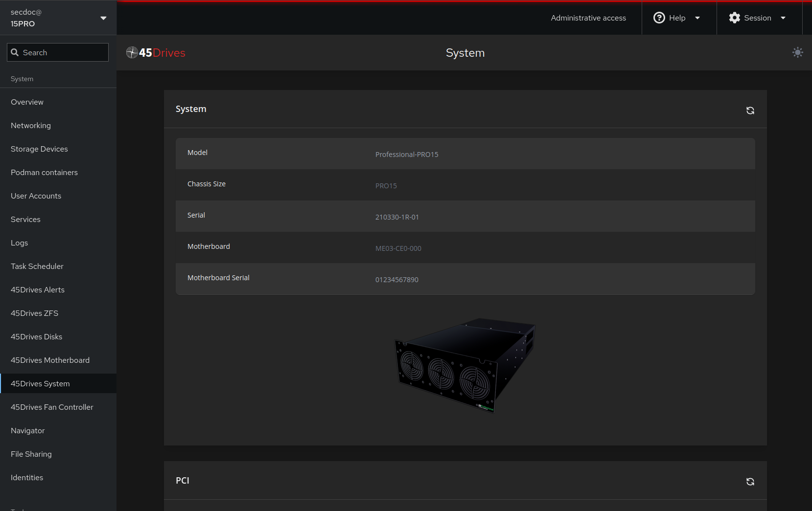The height and width of the screenshot is (511, 812).
Task: Click the Chassis Size value PRO15
Action: (386, 186)
